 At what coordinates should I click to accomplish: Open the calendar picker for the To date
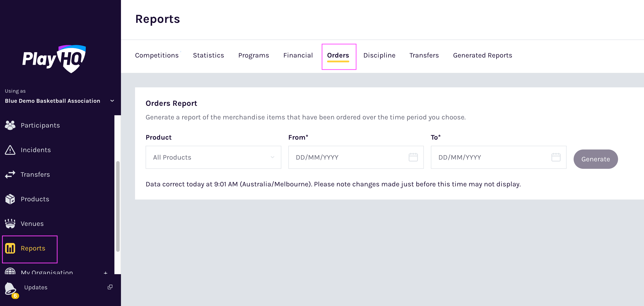tap(556, 157)
